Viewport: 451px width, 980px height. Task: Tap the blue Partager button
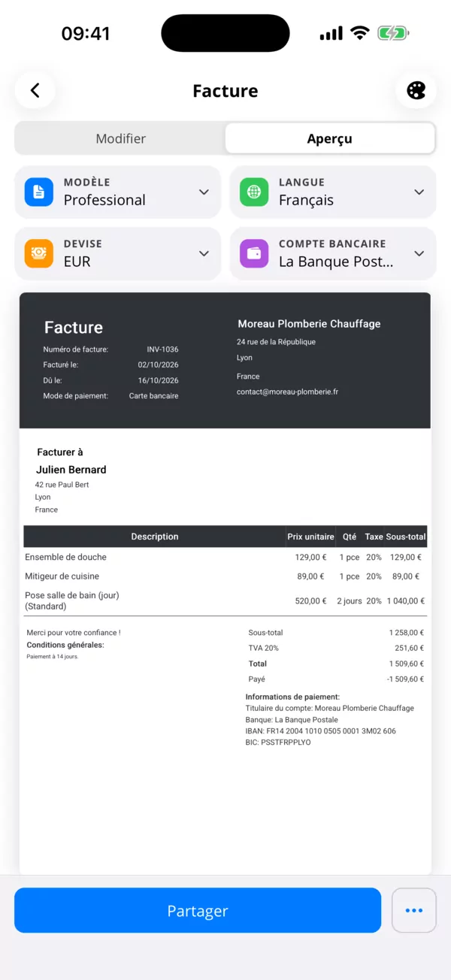pos(198,910)
